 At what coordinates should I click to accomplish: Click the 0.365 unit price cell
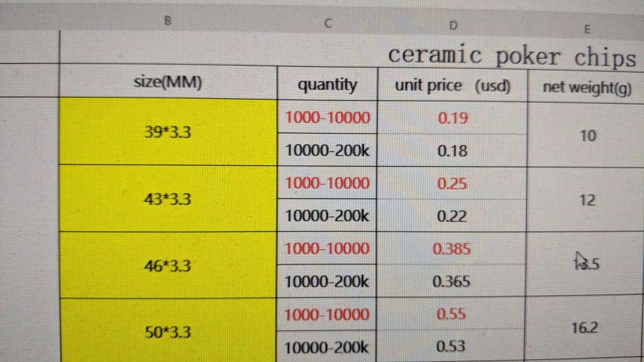(x=452, y=282)
